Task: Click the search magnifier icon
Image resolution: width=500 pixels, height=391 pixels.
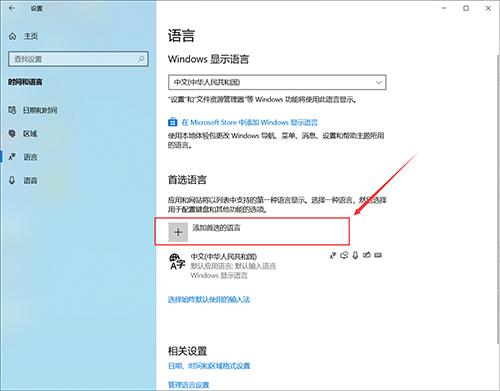Action: point(141,59)
